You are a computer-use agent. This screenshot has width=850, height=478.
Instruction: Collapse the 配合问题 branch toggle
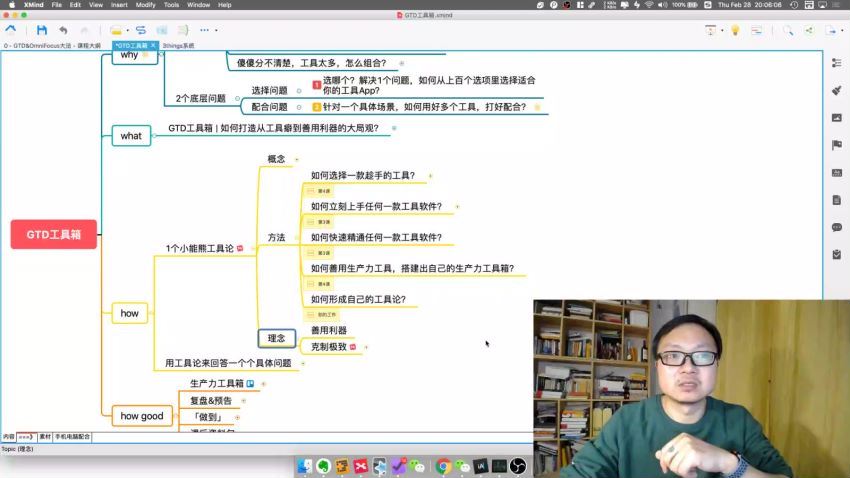pos(299,107)
